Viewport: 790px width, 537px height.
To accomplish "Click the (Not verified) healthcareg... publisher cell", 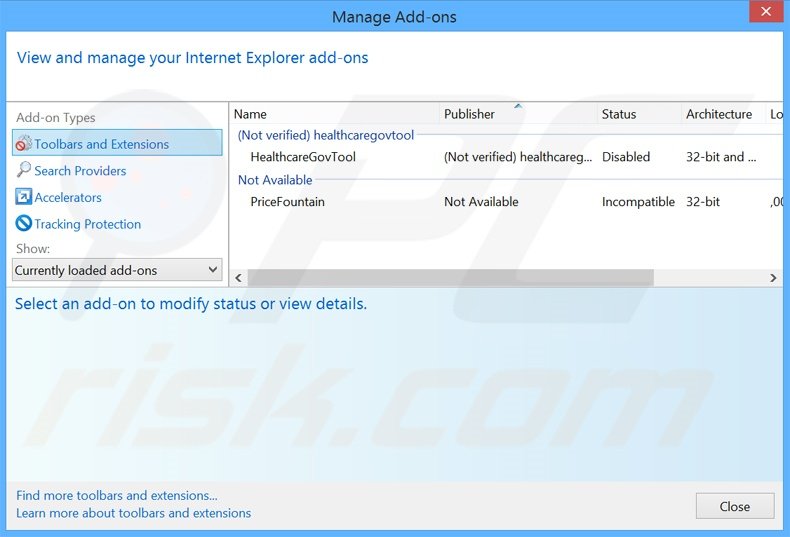I will click(x=518, y=157).
